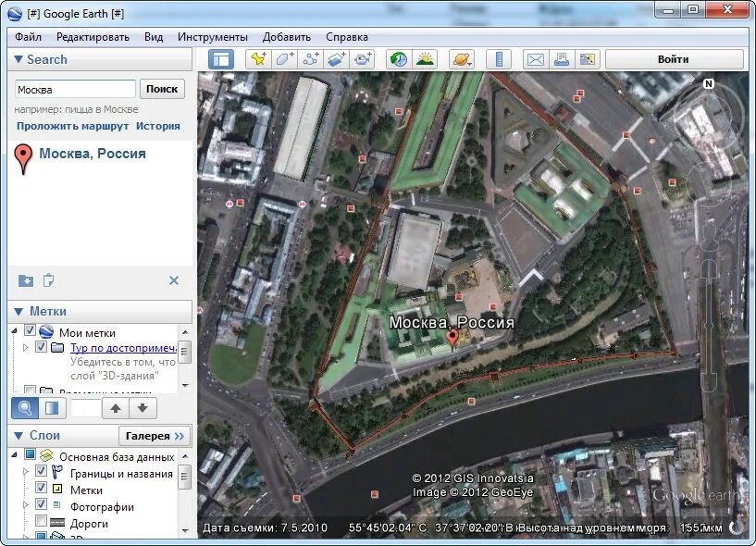756x546 pixels.
Task: Move item down with the down arrow
Action: click(143, 408)
